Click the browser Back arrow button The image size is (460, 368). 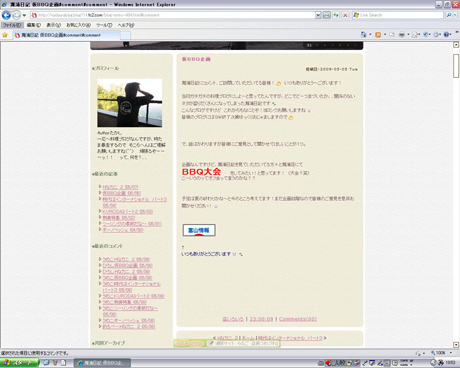(x=6, y=15)
